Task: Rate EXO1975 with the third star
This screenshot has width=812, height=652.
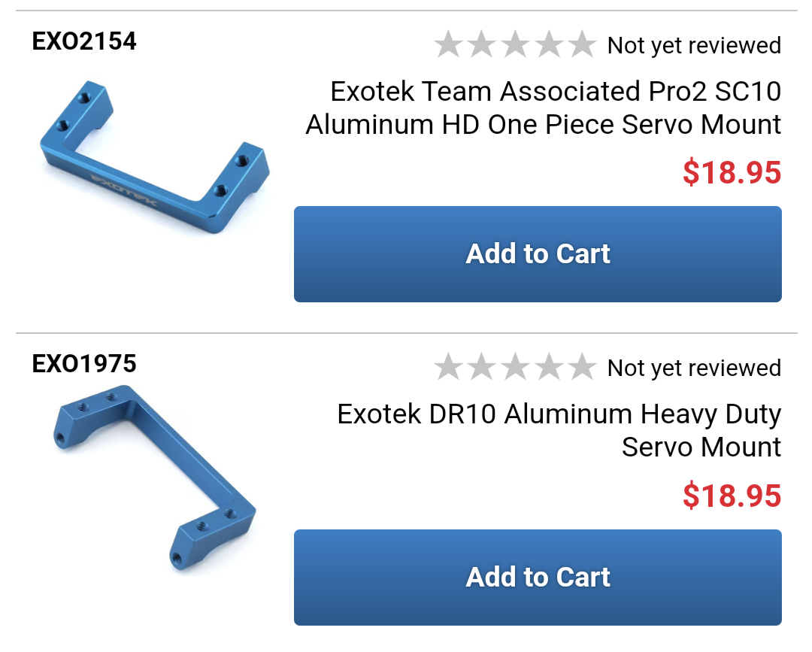Action: [x=515, y=367]
